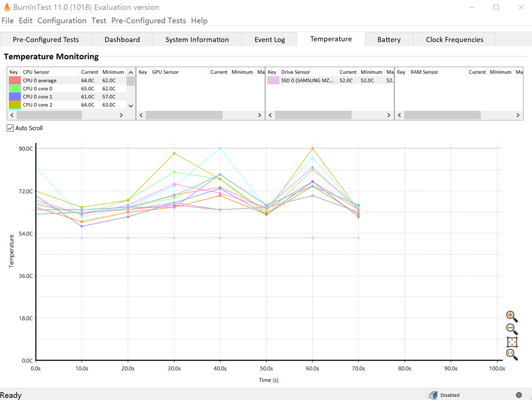
Task: Click the graph zoom out magnifier
Action: point(511,329)
